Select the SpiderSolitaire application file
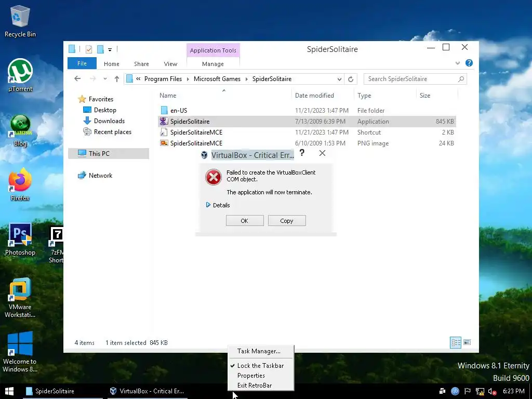This screenshot has height=399, width=532. 307,122
